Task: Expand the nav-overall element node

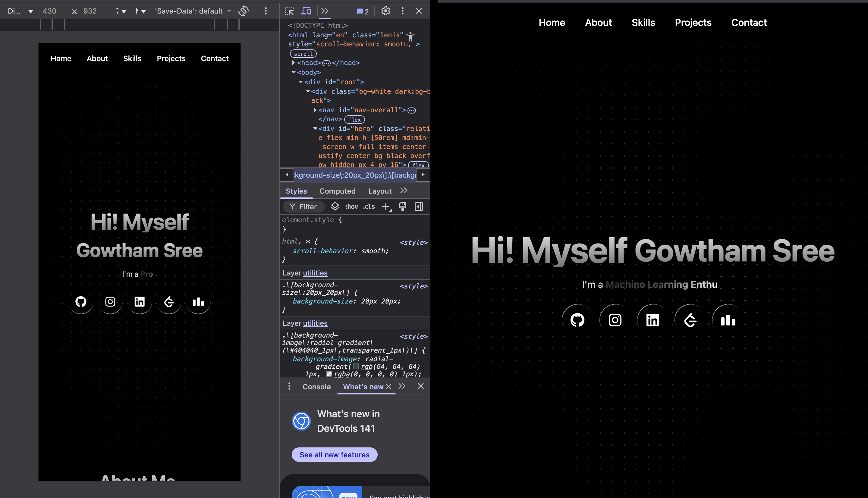Action: coord(315,110)
